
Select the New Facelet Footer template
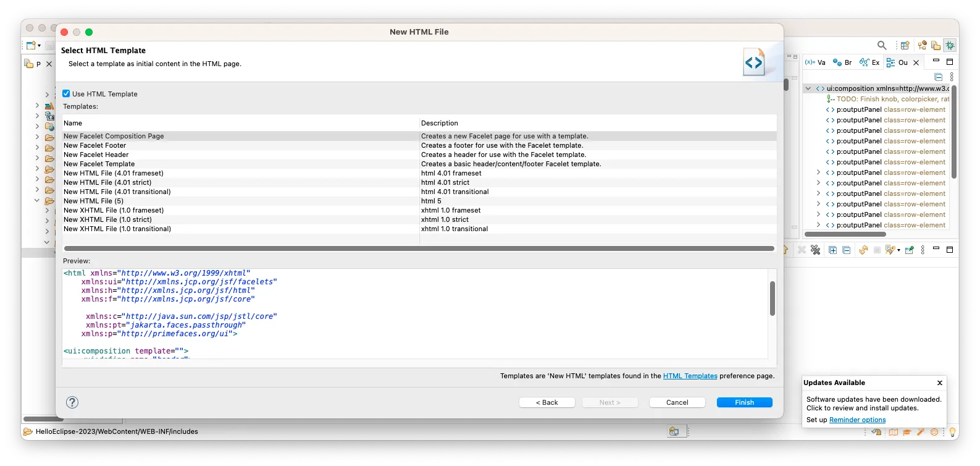[419, 145]
